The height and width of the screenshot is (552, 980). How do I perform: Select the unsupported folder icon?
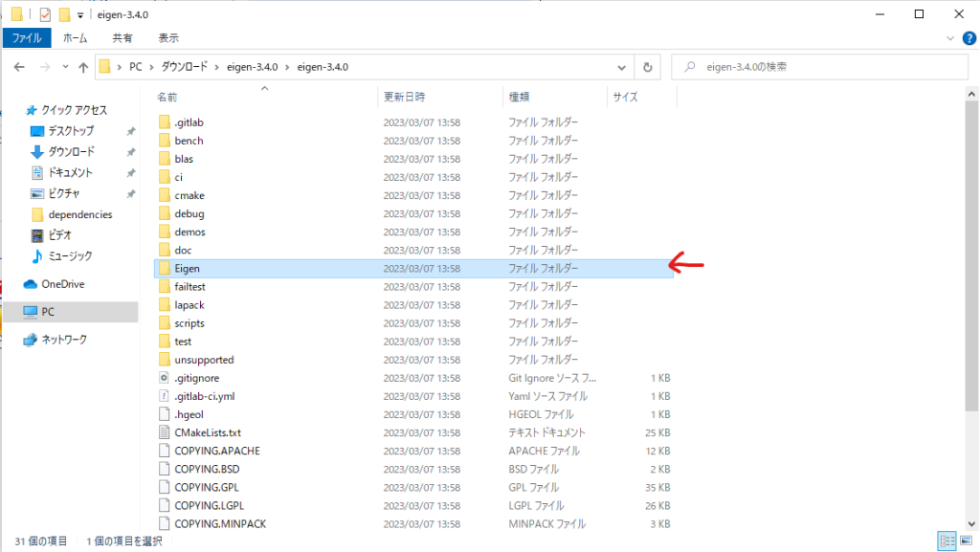point(165,360)
